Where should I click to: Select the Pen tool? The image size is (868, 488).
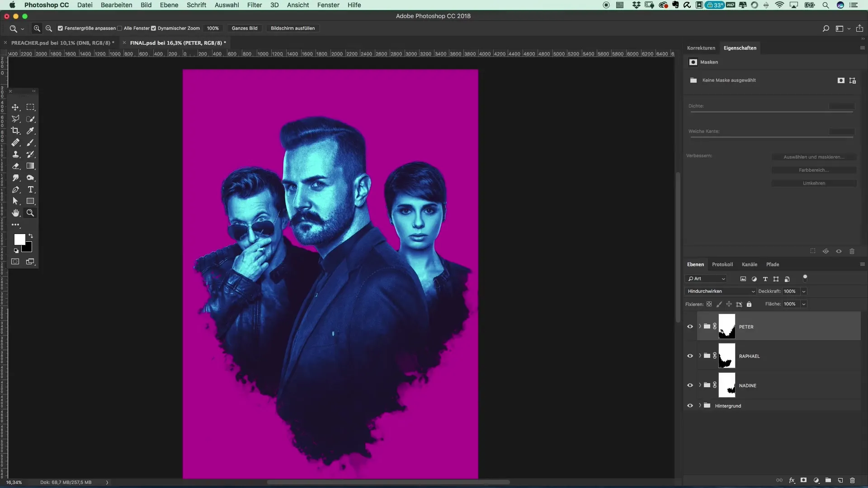15,189
